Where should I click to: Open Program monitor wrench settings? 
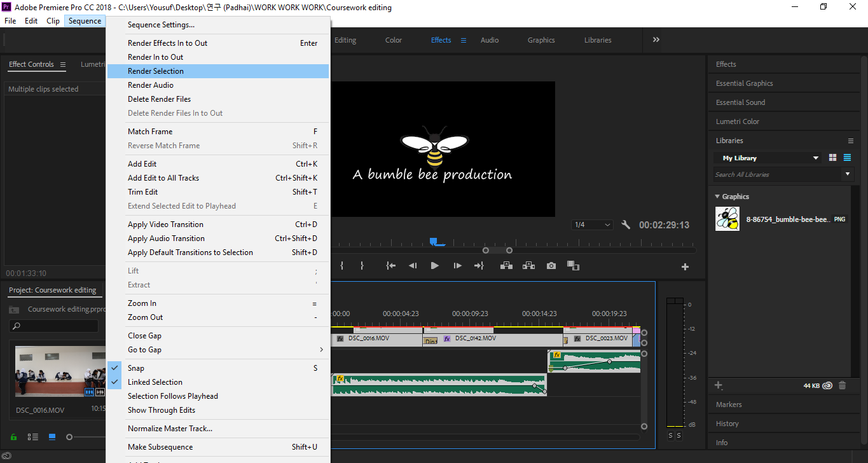626,225
